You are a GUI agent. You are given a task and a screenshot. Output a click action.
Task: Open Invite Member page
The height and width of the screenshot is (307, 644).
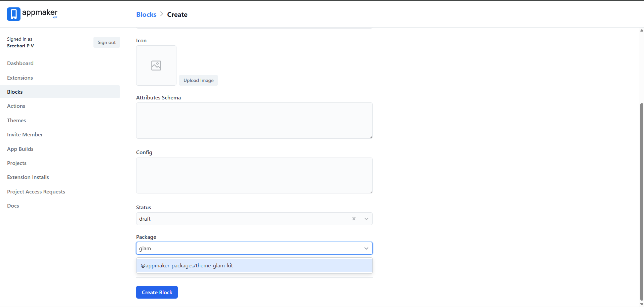[x=25, y=134]
